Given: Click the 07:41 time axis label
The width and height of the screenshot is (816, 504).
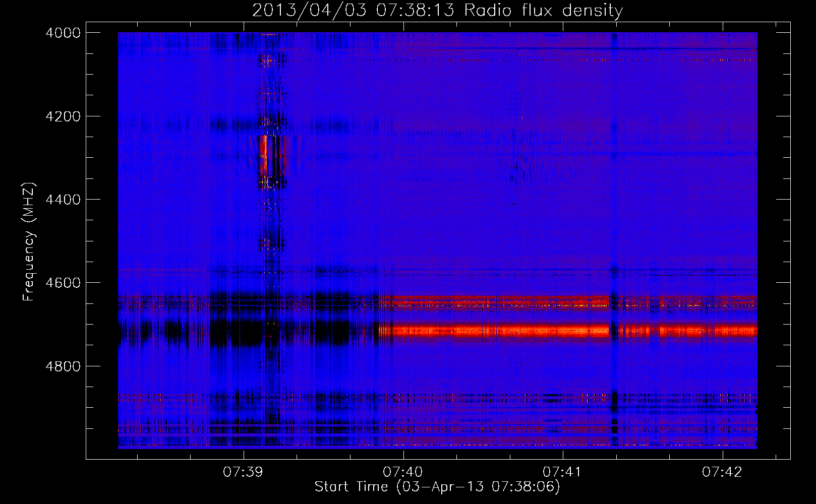Looking at the screenshot, I should (562, 472).
